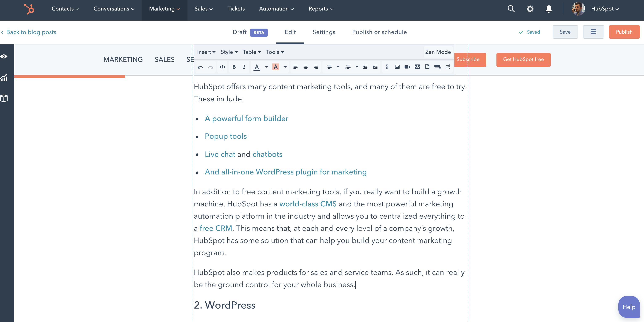Open the Automation menu

click(x=276, y=9)
